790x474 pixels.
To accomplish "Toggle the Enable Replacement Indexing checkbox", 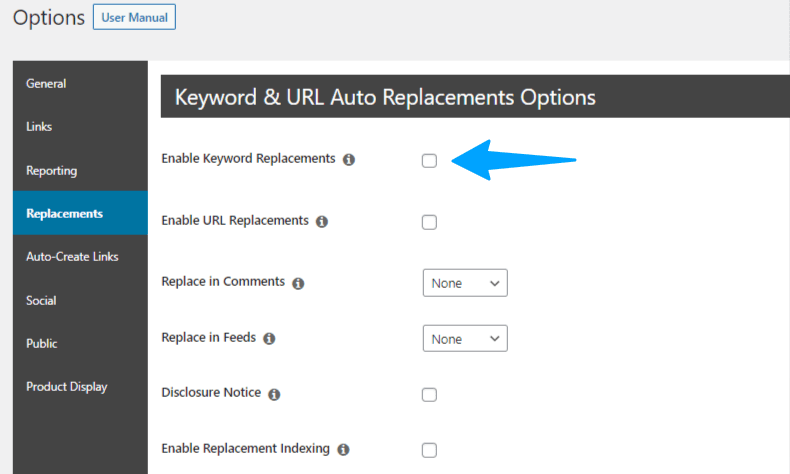I will pyautogui.click(x=429, y=450).
